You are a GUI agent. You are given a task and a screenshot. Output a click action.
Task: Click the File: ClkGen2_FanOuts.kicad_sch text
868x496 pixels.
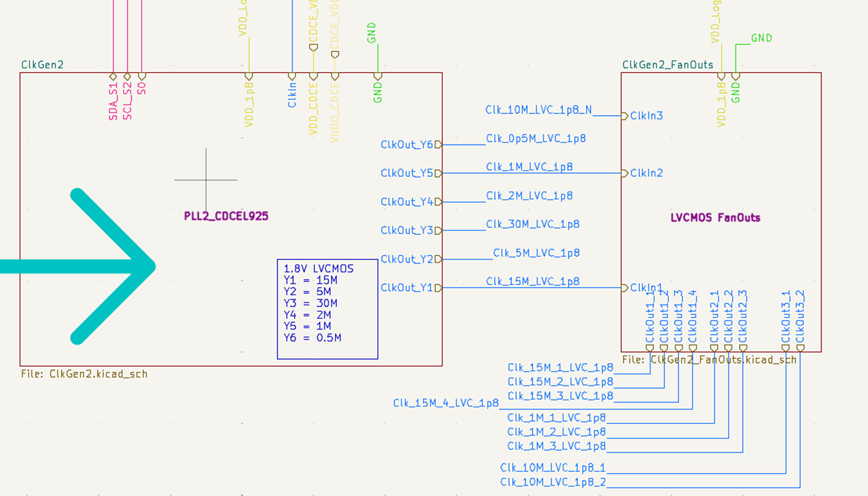709,360
